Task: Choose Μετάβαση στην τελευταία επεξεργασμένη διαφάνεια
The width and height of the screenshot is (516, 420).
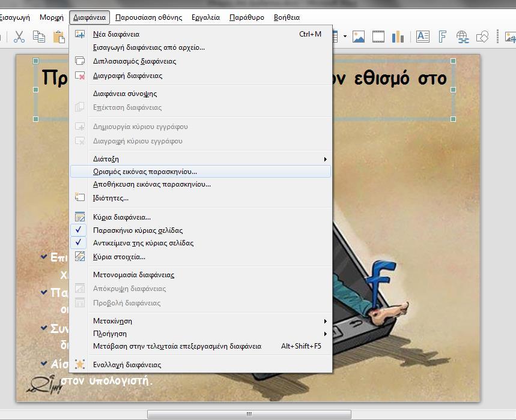Action: click(201, 346)
